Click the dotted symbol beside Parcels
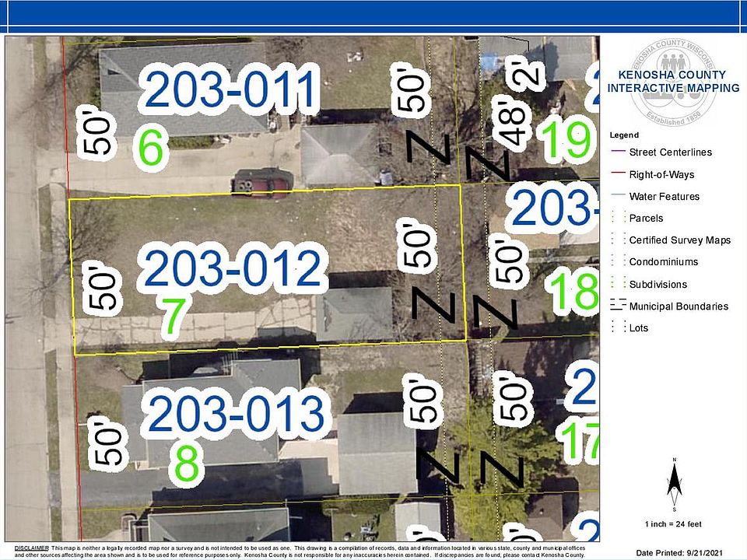This screenshot has width=747, height=560. [x=619, y=217]
